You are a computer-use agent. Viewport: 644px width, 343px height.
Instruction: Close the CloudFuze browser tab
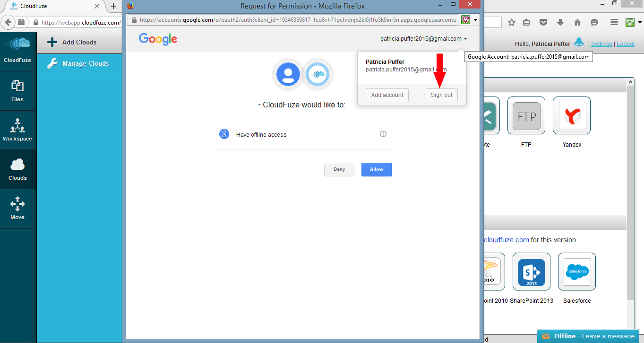[x=97, y=7]
